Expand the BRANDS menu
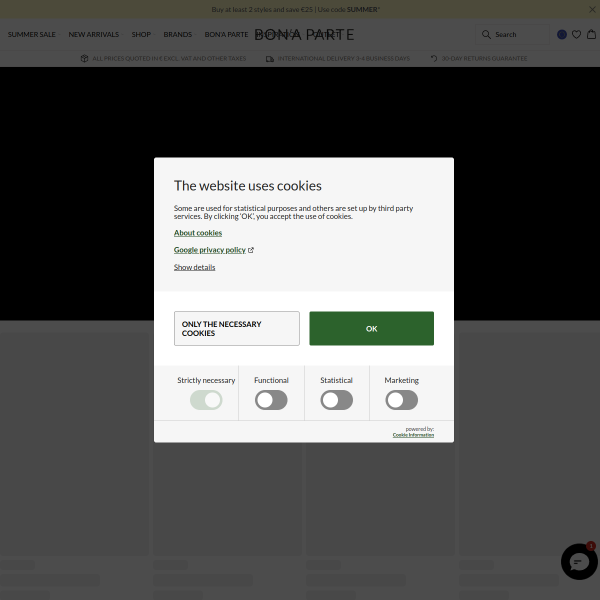This screenshot has width=600, height=600. tap(179, 34)
